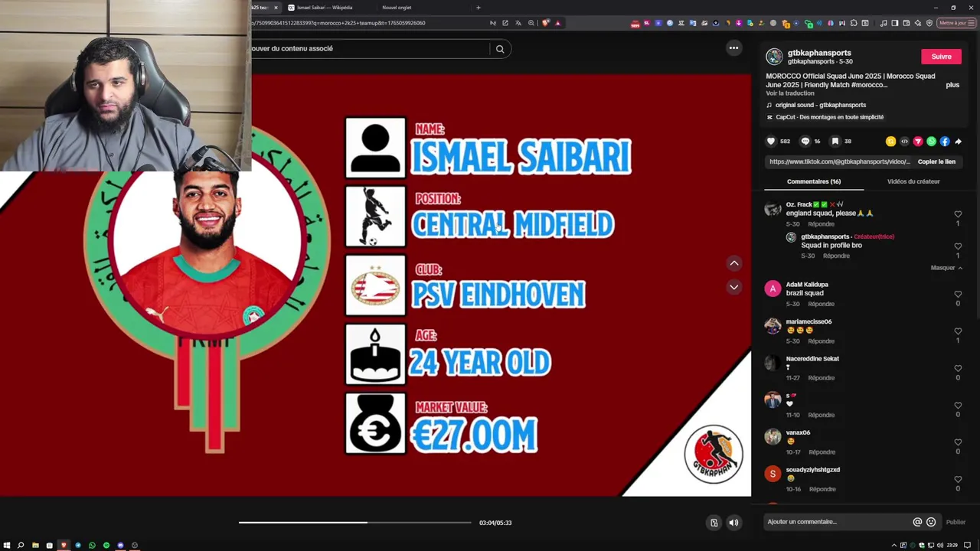This screenshot has height=551, width=980.
Task: Open WhatsApp from taskbar
Action: (92, 545)
